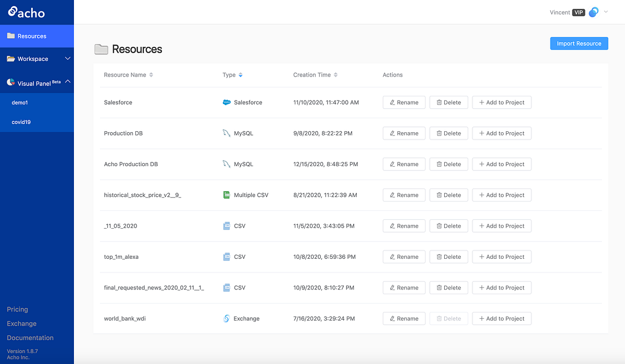
Task: Rename the Acho Production DB resource
Action: 404,164
